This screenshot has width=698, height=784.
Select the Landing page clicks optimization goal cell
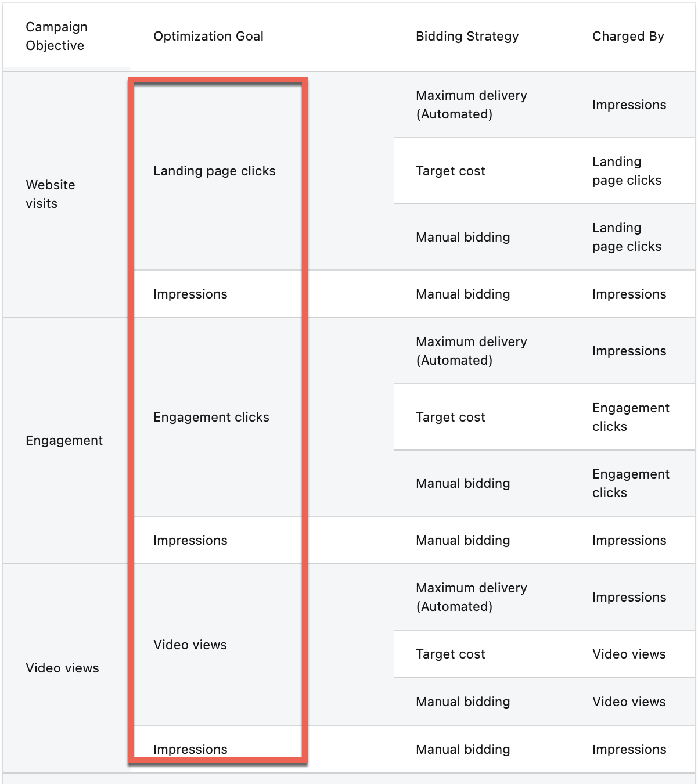pos(214,171)
